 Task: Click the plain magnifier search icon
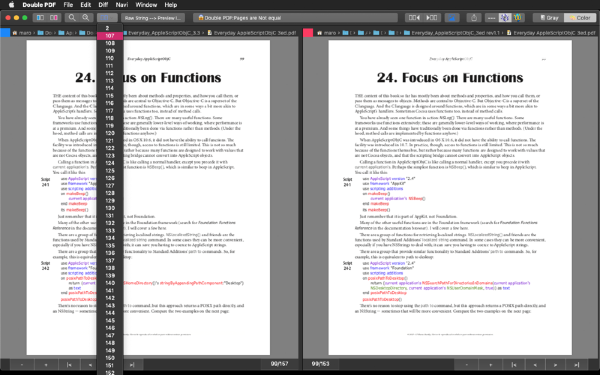[72, 18]
